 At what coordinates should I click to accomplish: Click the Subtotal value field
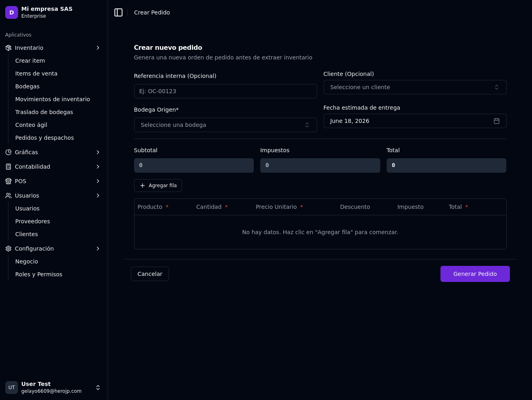coord(194,165)
